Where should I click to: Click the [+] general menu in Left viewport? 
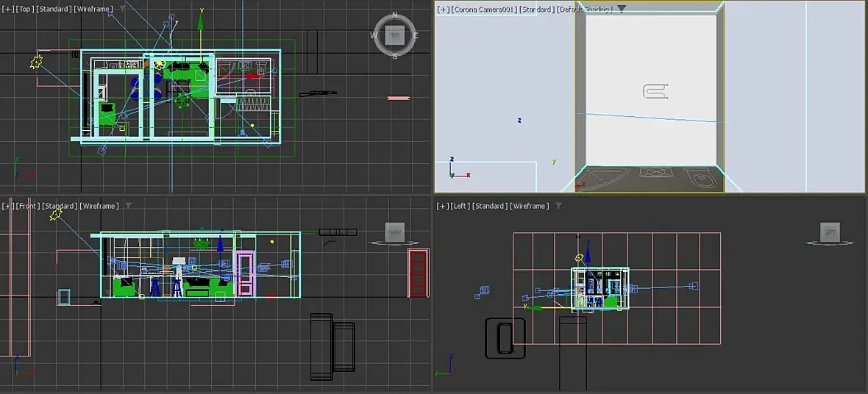click(x=442, y=206)
